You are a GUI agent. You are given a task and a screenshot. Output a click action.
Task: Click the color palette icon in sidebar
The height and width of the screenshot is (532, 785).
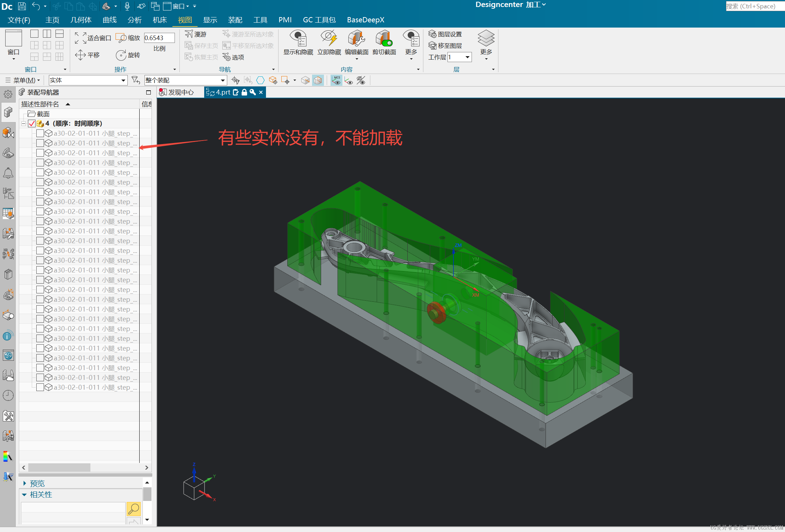click(8, 456)
